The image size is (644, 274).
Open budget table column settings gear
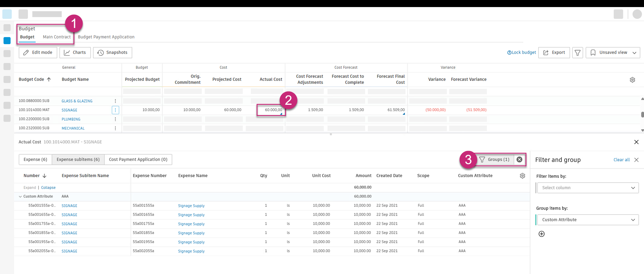pyautogui.click(x=633, y=80)
